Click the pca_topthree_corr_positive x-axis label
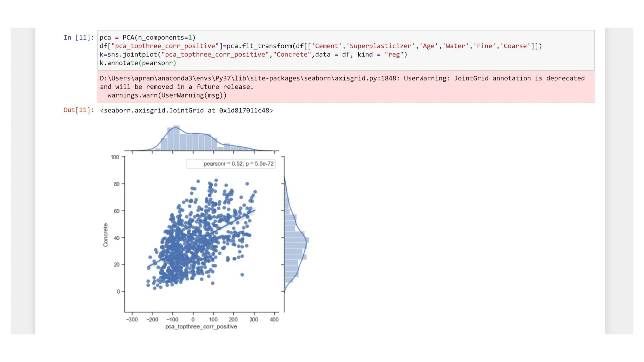This screenshot has height=362, width=644. [x=201, y=327]
